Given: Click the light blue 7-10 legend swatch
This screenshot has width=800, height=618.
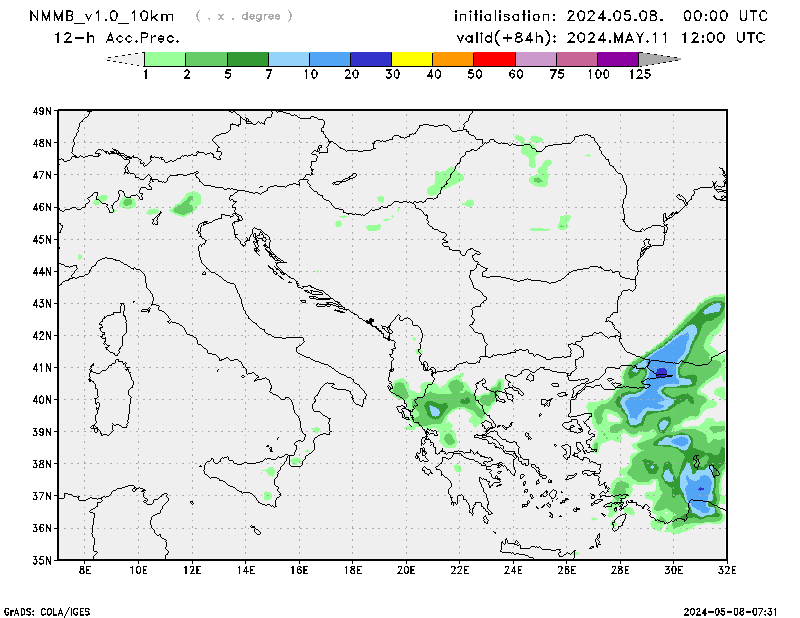Looking at the screenshot, I should click(x=289, y=59).
